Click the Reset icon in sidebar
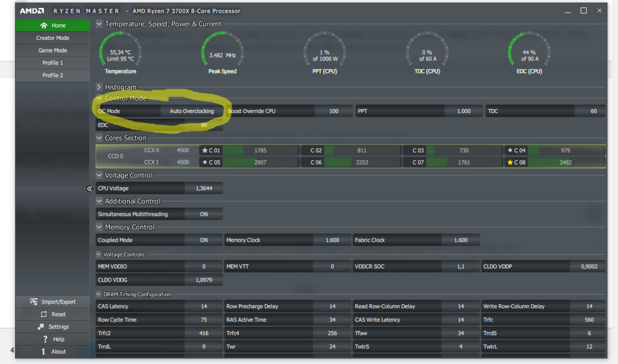 pyautogui.click(x=43, y=314)
